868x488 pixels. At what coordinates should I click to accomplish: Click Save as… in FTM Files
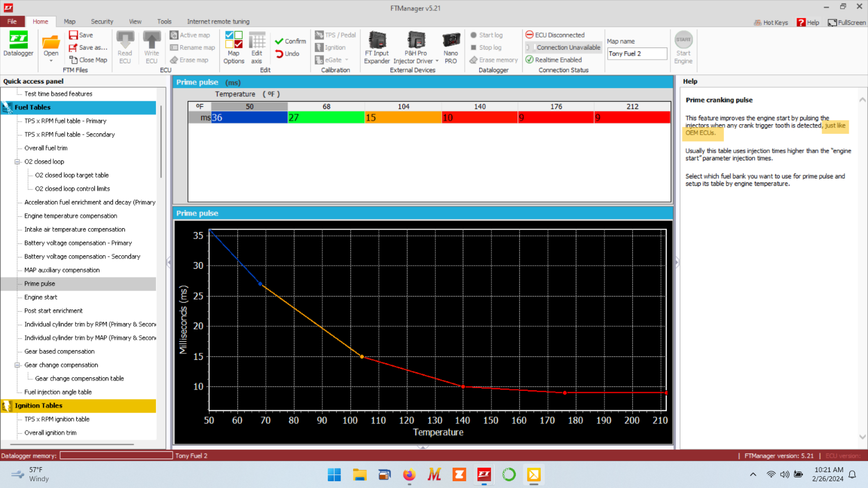pos(88,47)
